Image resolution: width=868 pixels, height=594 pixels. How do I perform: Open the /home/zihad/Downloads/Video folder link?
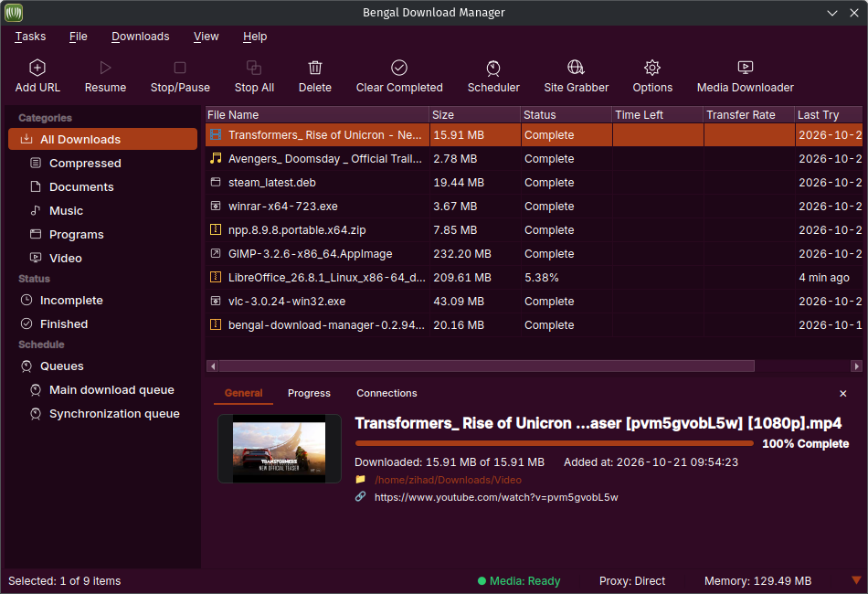[x=448, y=480]
